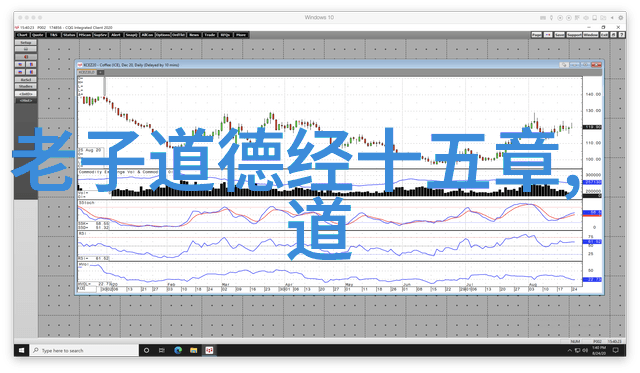Viewport: 640px width, 373px height.
Task: Click the Exit button
Action: point(604,35)
